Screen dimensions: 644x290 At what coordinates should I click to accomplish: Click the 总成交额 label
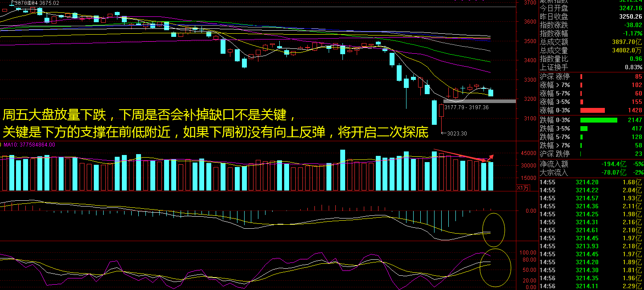click(554, 42)
